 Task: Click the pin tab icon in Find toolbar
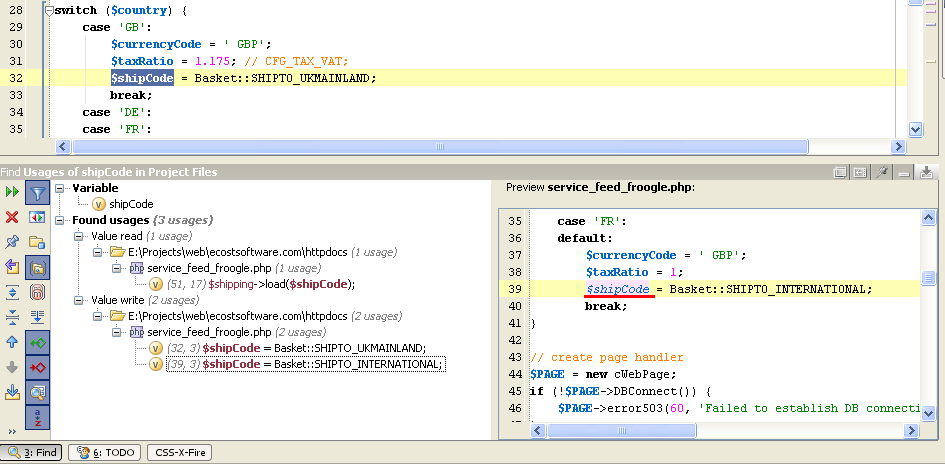pos(11,242)
